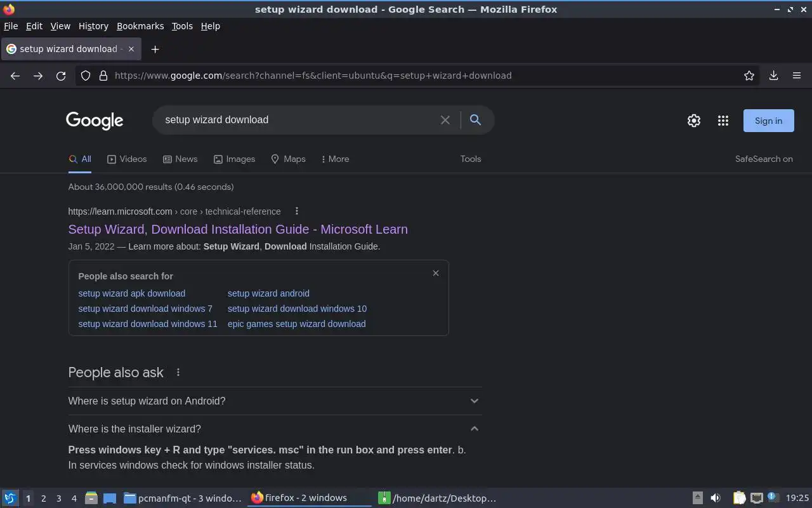The height and width of the screenshot is (508, 812).
Task: Open the History menu
Action: pyautogui.click(x=93, y=26)
